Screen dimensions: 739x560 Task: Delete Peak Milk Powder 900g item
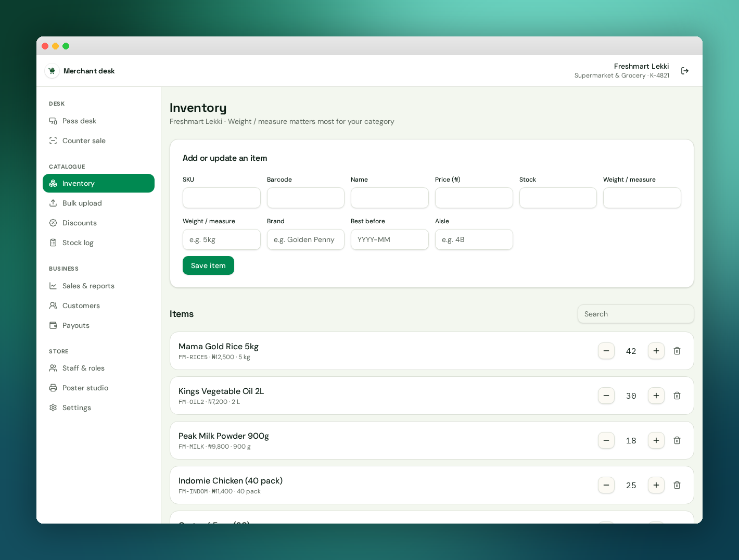tap(677, 440)
